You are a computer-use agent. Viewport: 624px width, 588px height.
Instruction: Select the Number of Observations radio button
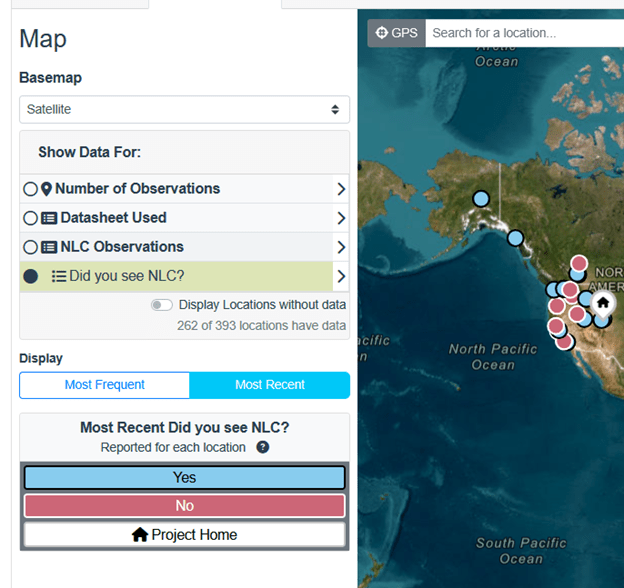click(30, 189)
